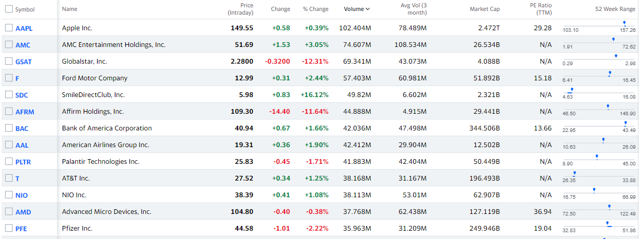Open the GSAT ticker link
This screenshot has width=644, height=239.
(24, 62)
